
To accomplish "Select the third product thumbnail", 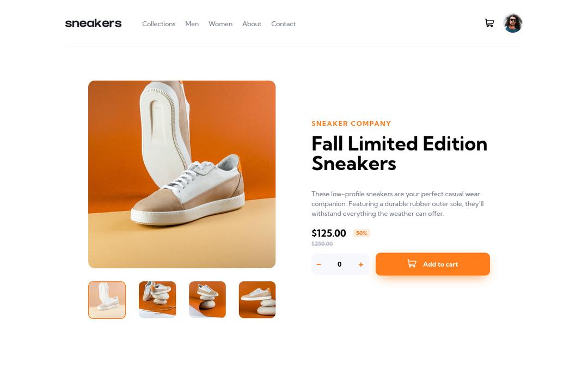I will 207,300.
